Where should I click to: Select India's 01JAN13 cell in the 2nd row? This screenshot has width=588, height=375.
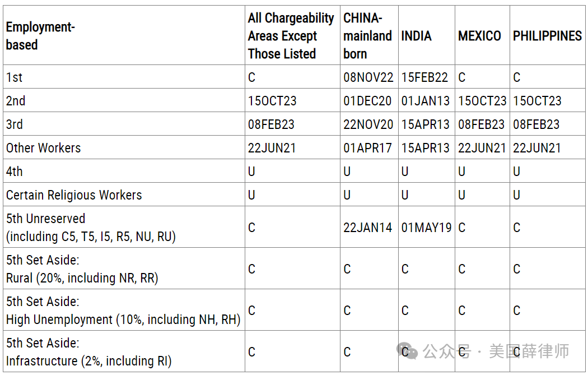425,101
